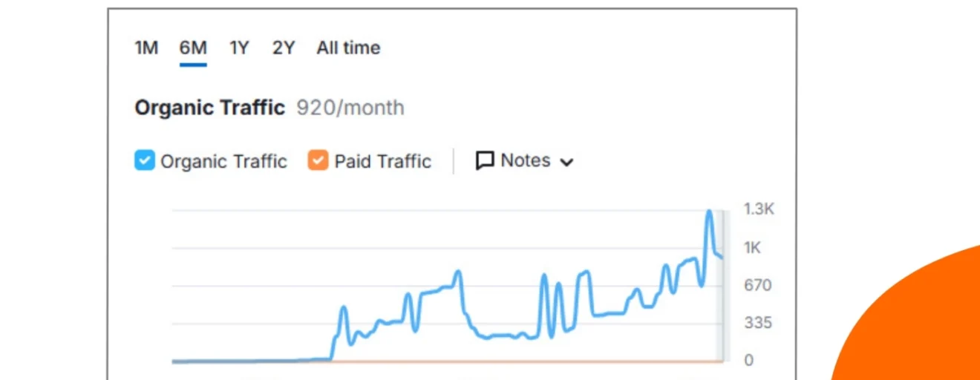Click the 920/month traffic value
Image resolution: width=980 pixels, height=380 pixels.
coord(350,108)
